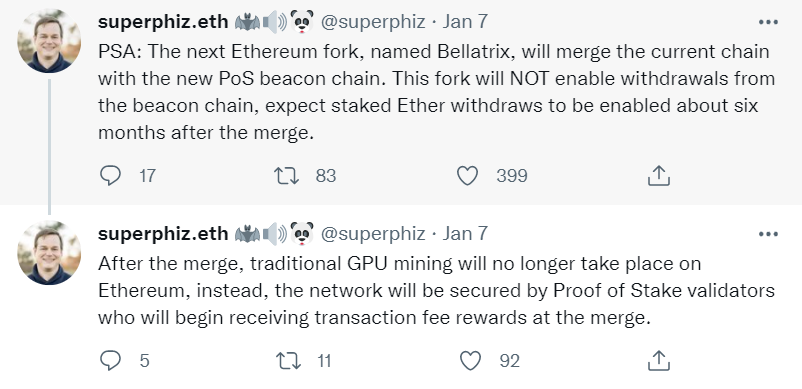Viewport: 802px width, 389px height.
Task: Open superphiz.eth display name in first tweet
Action: 163,21
